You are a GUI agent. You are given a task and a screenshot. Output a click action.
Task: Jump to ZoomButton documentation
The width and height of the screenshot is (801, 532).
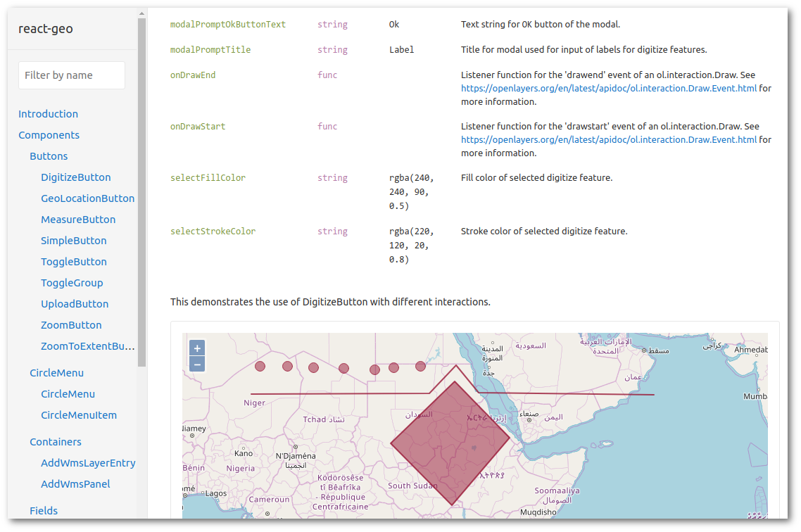pos(71,325)
